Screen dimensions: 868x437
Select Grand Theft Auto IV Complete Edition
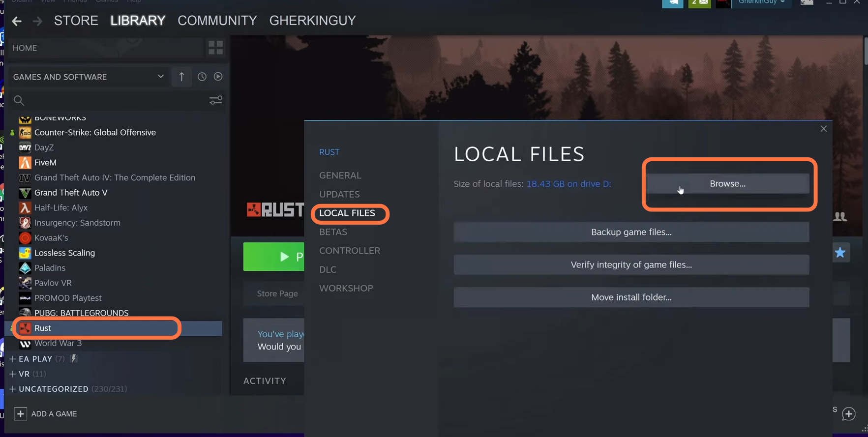[115, 177]
